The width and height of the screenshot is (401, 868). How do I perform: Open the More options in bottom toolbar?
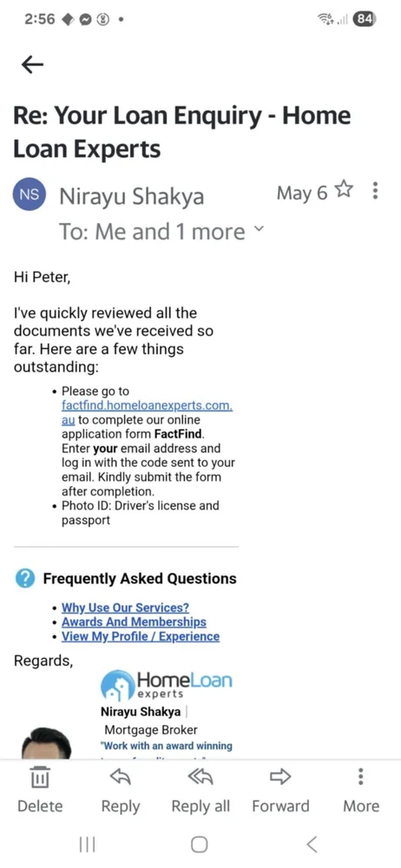click(360, 789)
